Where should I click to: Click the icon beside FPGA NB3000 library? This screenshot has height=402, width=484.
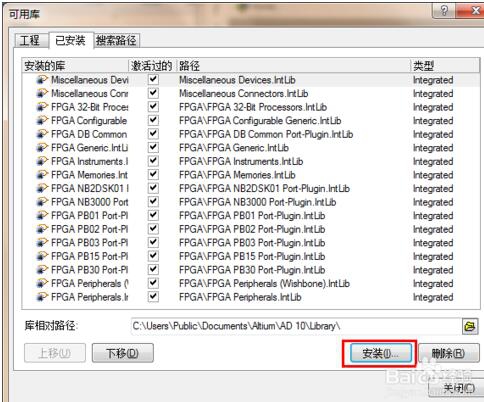click(x=42, y=202)
